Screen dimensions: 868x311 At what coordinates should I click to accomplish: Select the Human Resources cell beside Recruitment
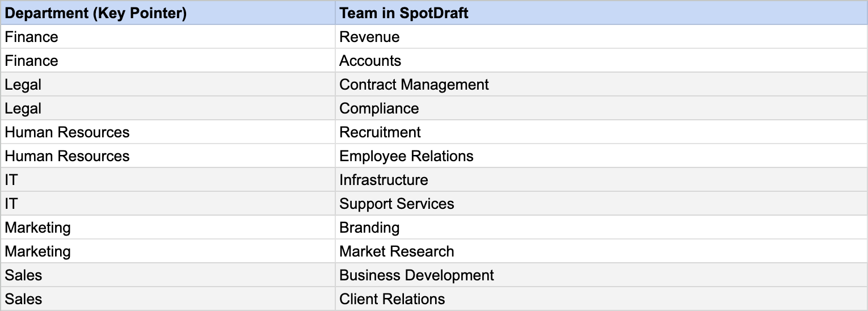[x=67, y=132]
